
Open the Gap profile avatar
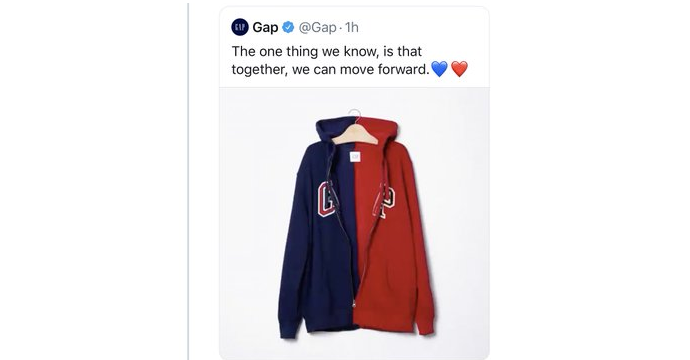tap(240, 27)
